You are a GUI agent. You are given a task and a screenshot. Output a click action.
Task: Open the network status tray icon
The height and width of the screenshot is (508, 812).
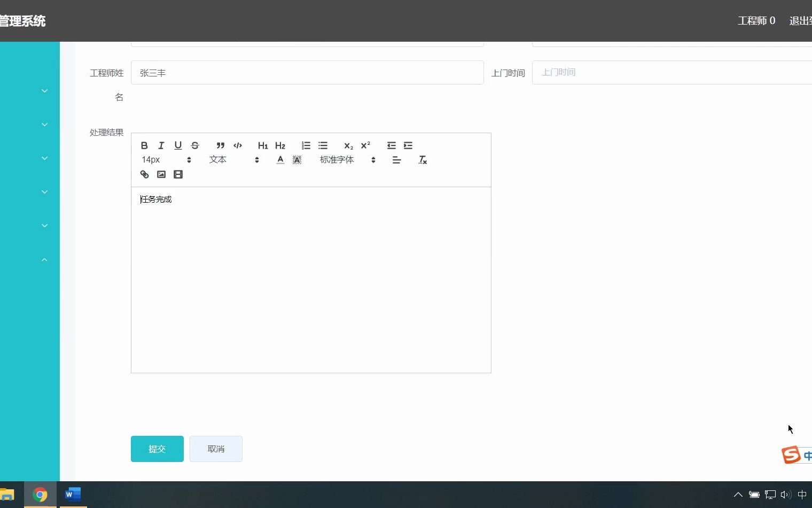(770, 495)
